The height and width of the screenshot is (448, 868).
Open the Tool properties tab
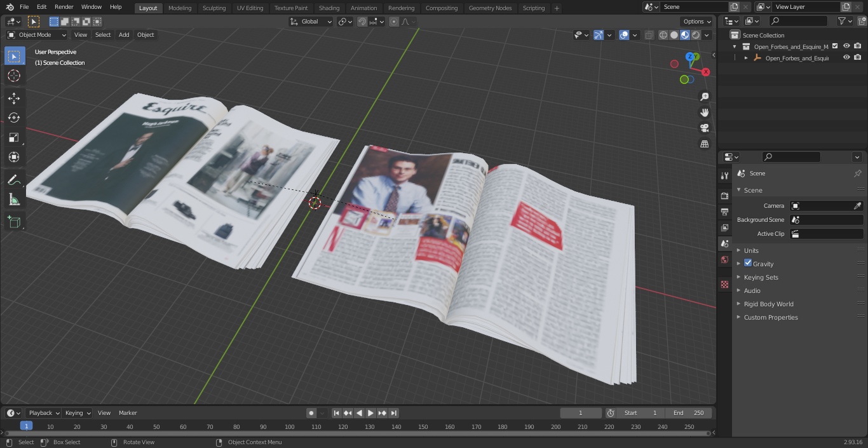724,175
